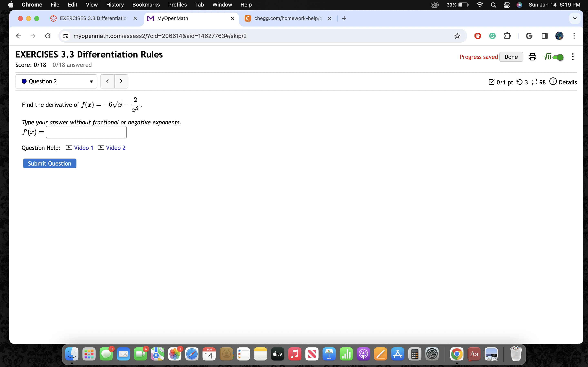Toggle the MathQuill equation editor switch

click(x=558, y=57)
